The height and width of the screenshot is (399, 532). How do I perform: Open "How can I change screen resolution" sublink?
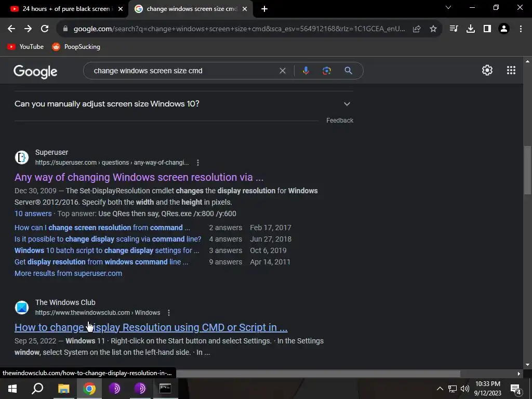tap(102, 228)
